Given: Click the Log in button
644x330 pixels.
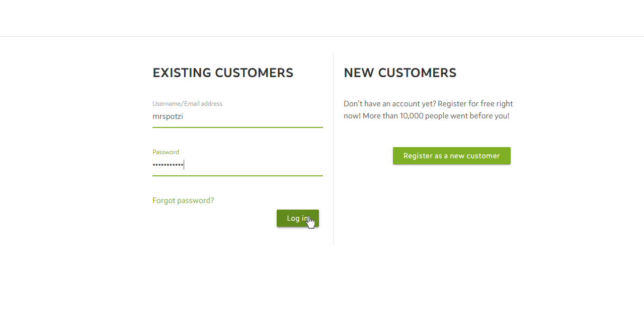Looking at the screenshot, I should pyautogui.click(x=297, y=218).
